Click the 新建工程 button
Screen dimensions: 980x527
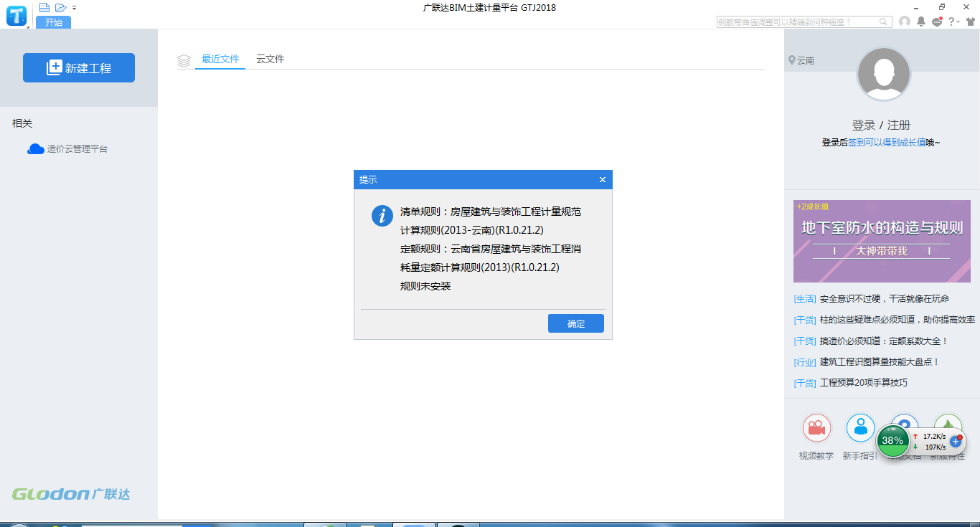(79, 68)
